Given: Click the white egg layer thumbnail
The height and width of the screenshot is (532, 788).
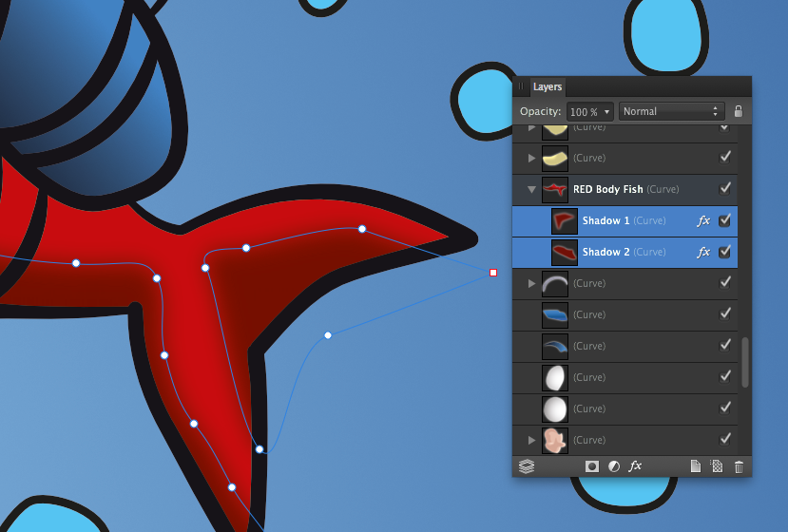Looking at the screenshot, I should point(555,378).
